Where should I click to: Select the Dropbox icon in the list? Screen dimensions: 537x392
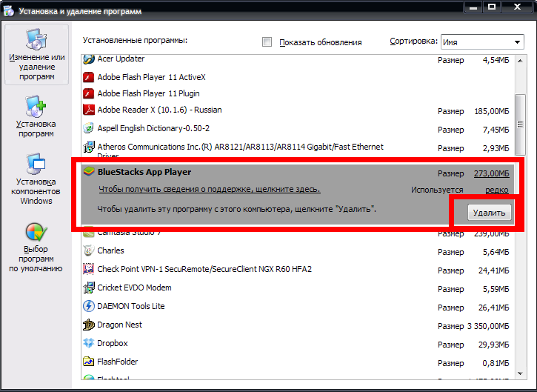click(x=89, y=343)
